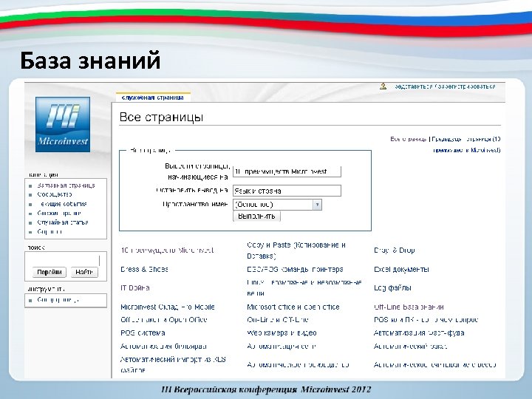Open the служебная страница tab

[x=153, y=98]
